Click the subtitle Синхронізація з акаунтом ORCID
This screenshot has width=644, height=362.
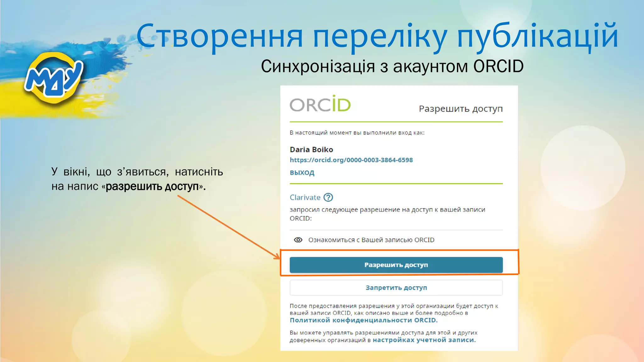coord(392,66)
